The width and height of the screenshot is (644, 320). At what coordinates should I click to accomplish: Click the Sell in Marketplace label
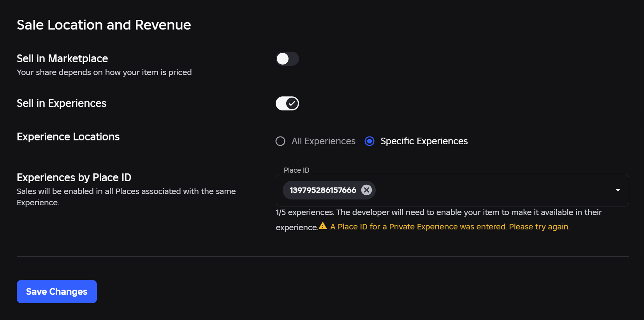(62, 59)
